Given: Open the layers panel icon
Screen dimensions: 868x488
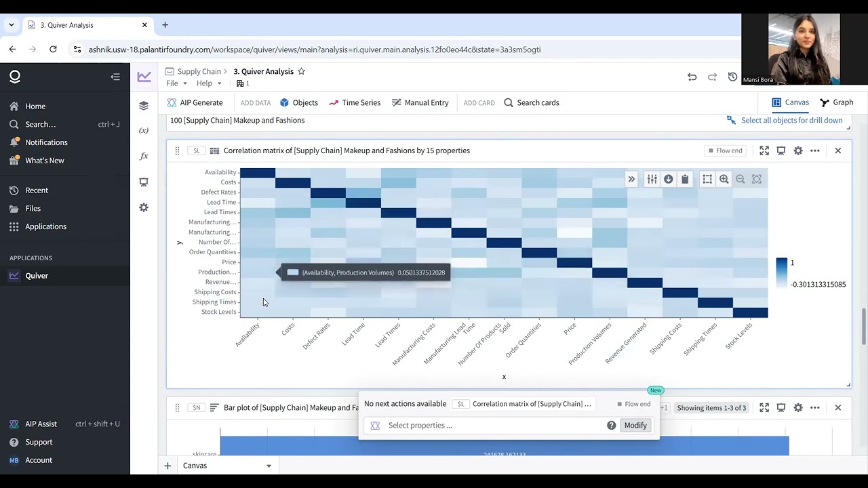Looking at the screenshot, I should click(144, 106).
